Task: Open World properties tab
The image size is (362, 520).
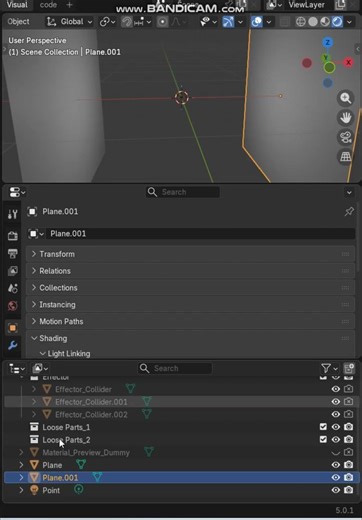Action: click(x=13, y=306)
